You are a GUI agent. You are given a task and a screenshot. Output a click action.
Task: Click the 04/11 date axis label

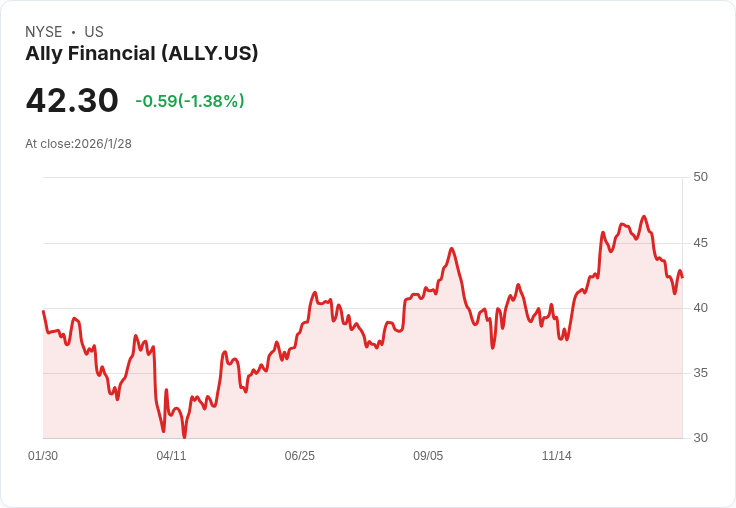pyautogui.click(x=171, y=455)
